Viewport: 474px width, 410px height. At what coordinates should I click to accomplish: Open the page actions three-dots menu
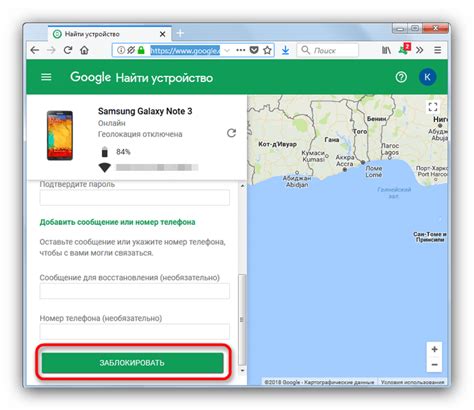pos(241,50)
